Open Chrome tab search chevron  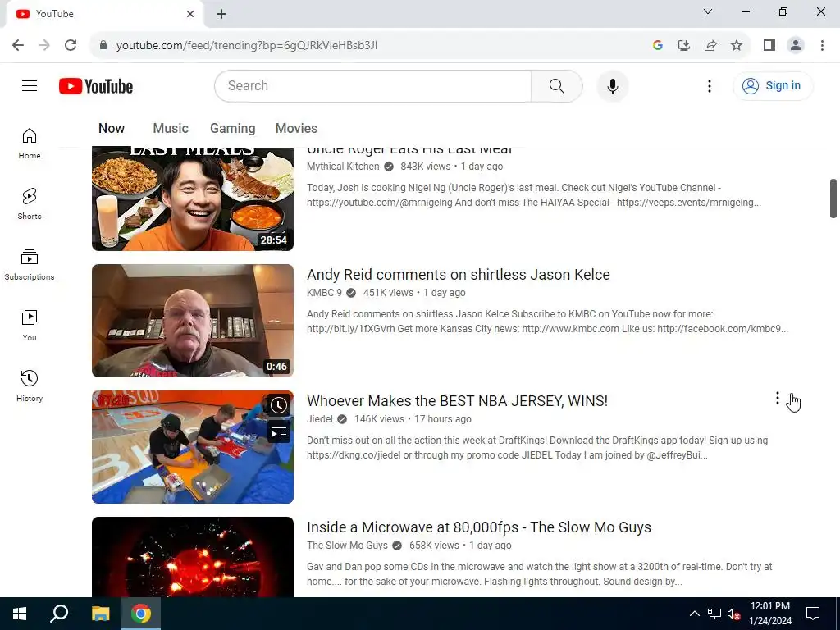click(x=708, y=11)
